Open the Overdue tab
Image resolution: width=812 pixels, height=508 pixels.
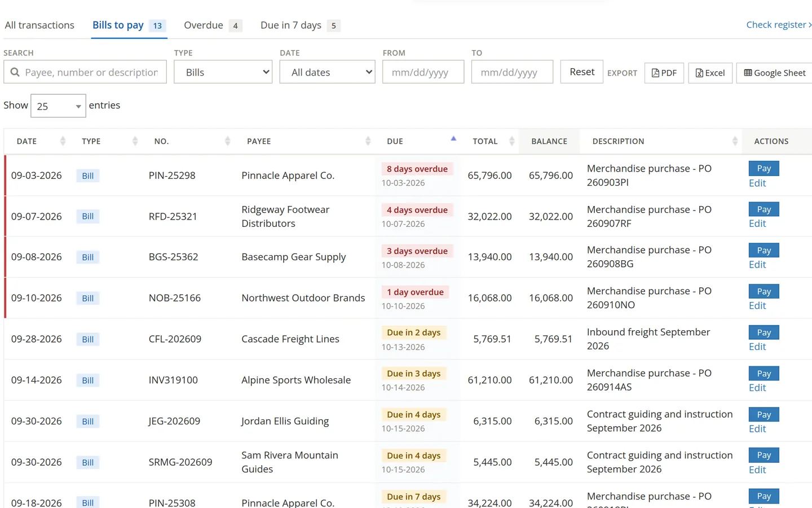pyautogui.click(x=213, y=25)
